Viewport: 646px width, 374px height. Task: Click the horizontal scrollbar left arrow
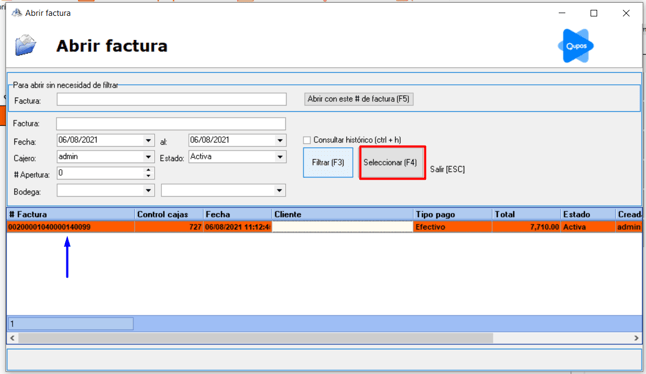coord(12,338)
